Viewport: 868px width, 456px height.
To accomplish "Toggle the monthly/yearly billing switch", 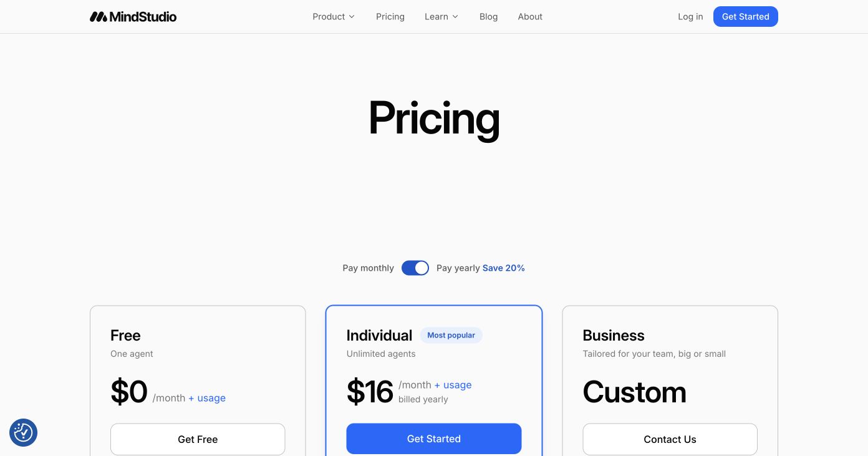I will (x=415, y=268).
